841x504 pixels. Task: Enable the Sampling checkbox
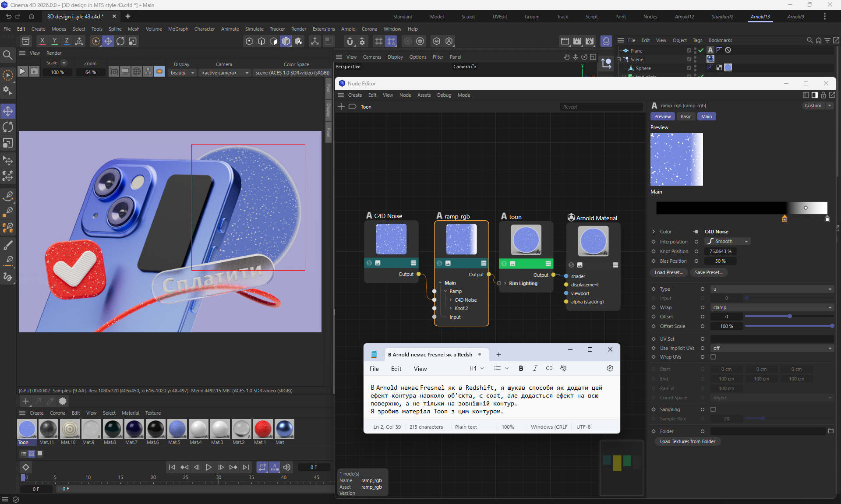tap(713, 409)
